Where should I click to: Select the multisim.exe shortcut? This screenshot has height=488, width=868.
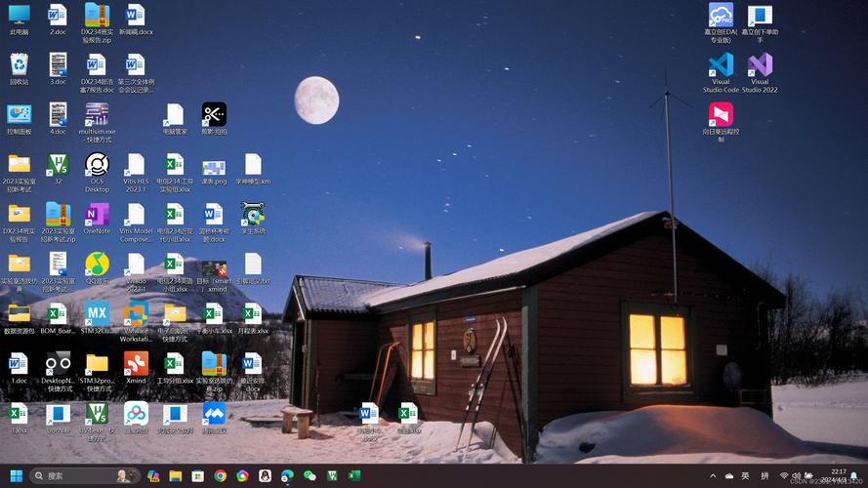(x=97, y=123)
